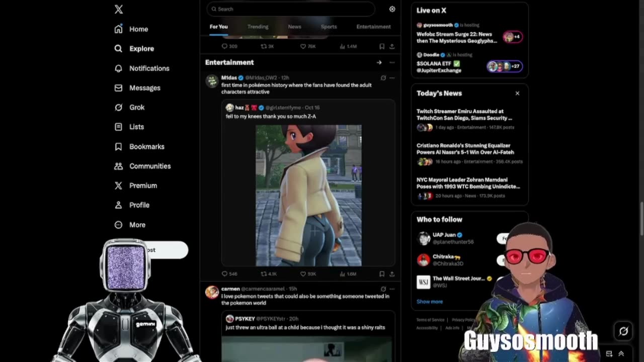This screenshot has width=644, height=362.
Task: Click Grok icon on carmen post
Action: (383, 289)
